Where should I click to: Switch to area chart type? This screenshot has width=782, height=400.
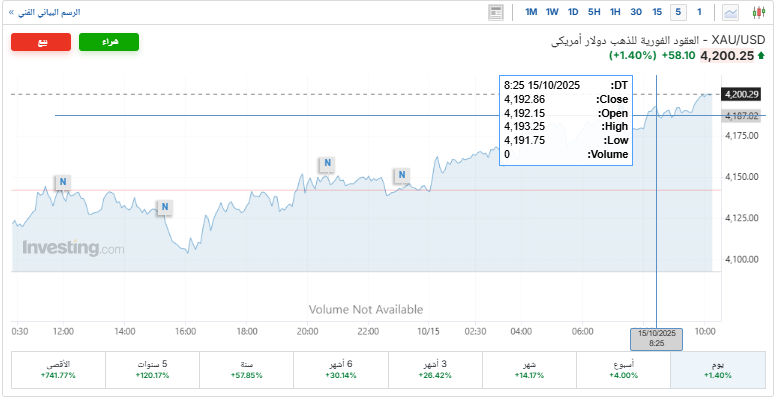click(x=731, y=12)
